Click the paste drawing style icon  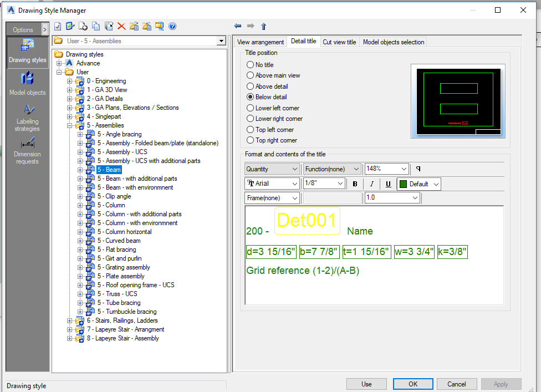coord(109,26)
